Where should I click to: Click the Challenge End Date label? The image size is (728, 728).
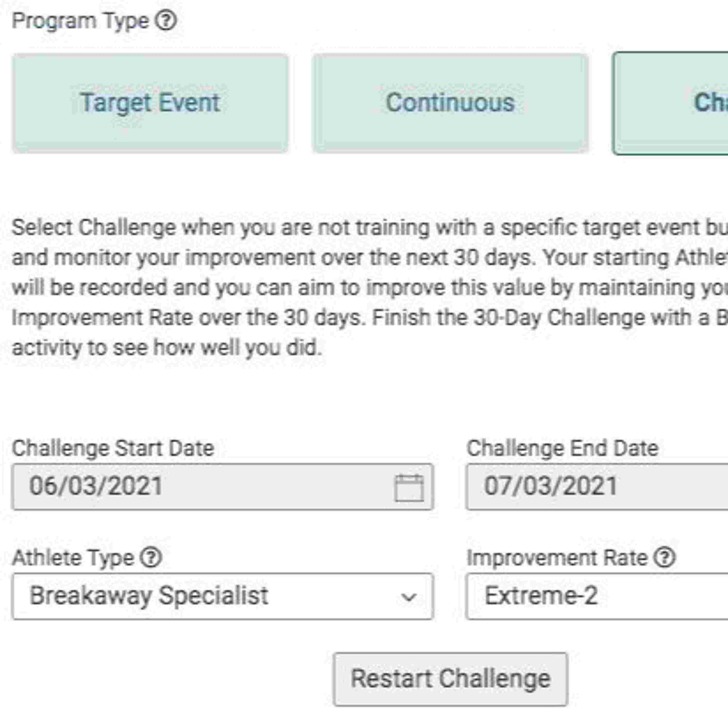(563, 448)
